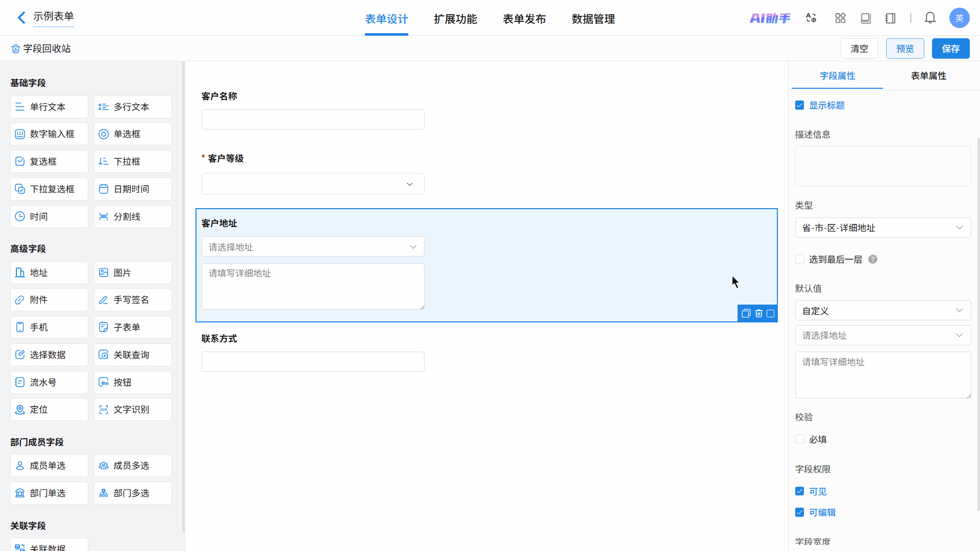Click the copy icon on the 客户地址 field
This screenshot has height=551, width=980.
click(x=746, y=313)
